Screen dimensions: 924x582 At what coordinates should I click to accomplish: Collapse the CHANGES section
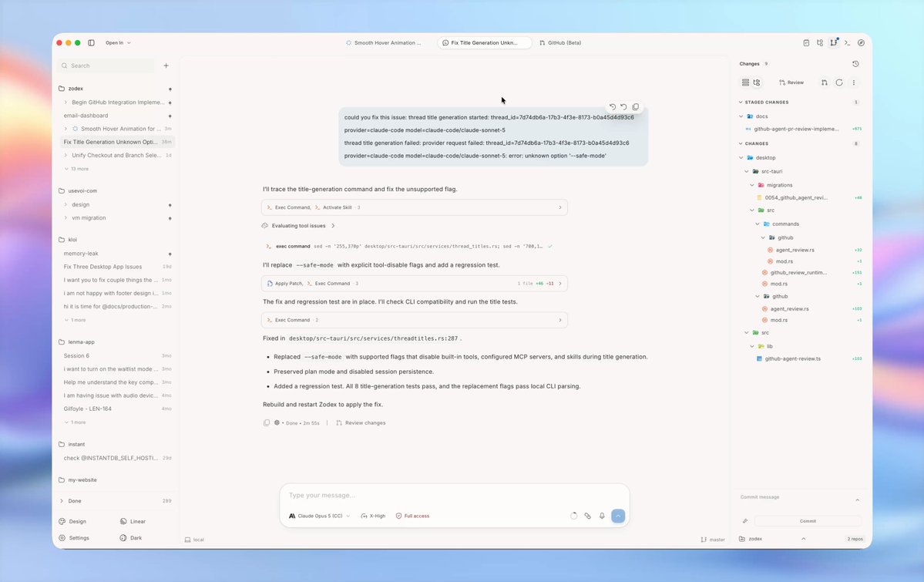coord(741,143)
